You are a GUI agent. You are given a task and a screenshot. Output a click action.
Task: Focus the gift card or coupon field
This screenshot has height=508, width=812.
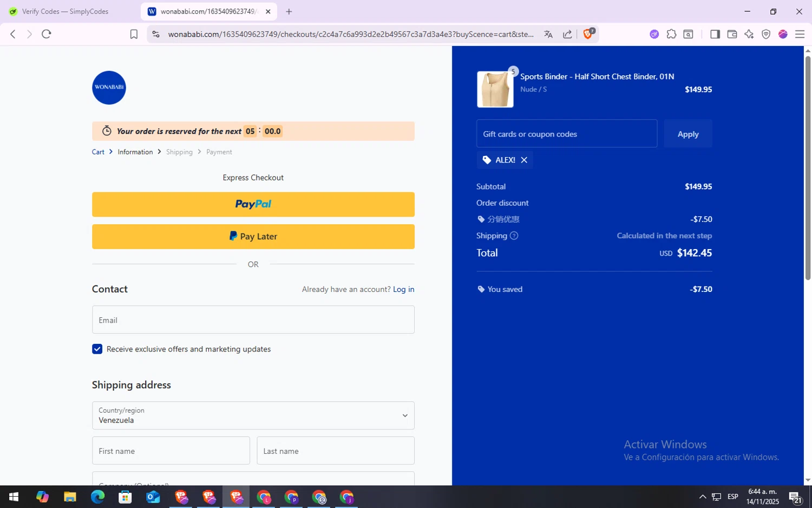click(x=567, y=133)
